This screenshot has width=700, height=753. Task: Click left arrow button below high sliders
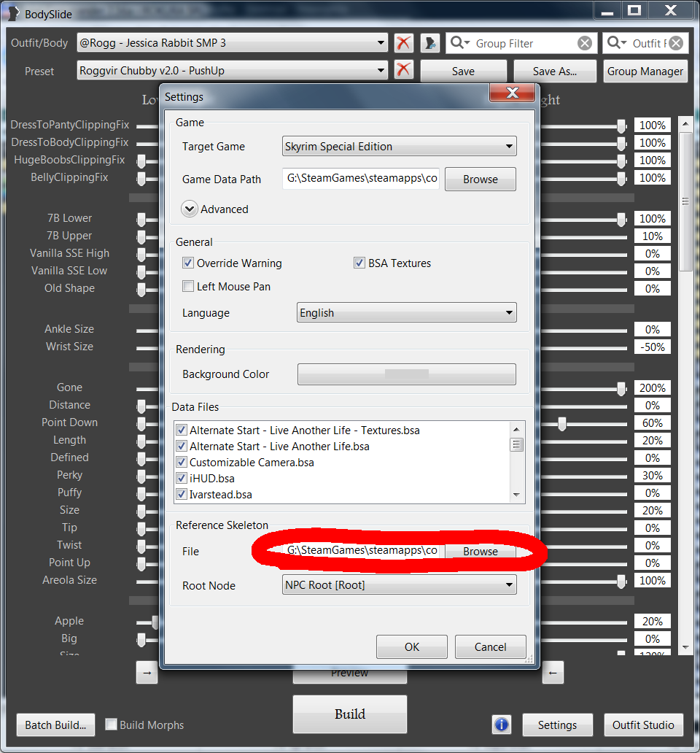(553, 672)
